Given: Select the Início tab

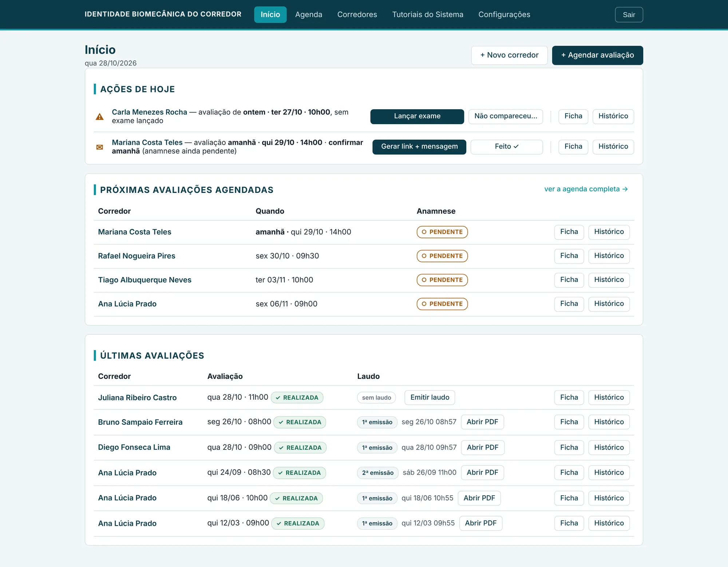Looking at the screenshot, I should point(270,15).
